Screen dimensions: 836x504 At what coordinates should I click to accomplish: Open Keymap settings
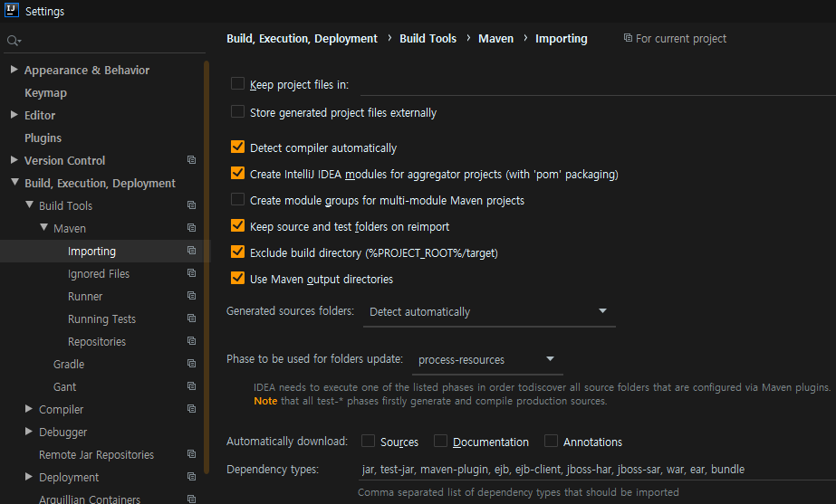coord(45,92)
